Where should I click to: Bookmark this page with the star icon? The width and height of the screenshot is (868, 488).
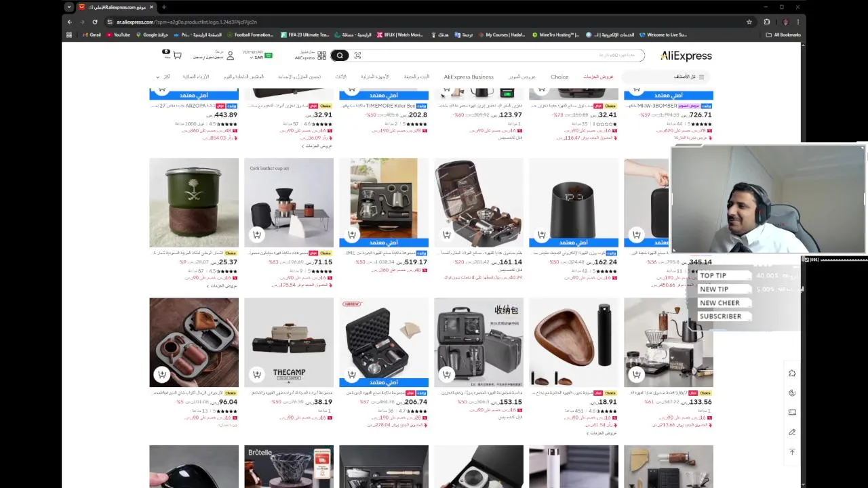(x=749, y=22)
